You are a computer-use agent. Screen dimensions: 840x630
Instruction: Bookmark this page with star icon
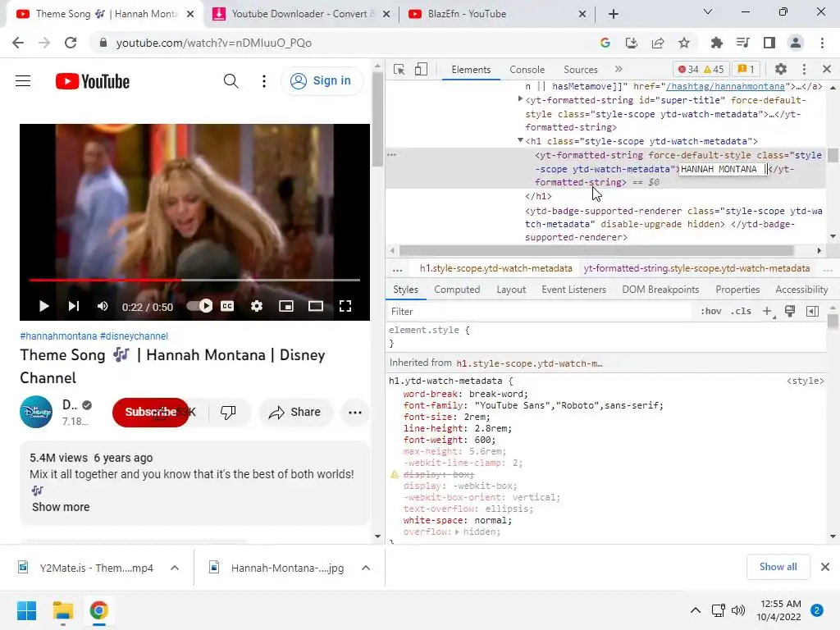(x=684, y=43)
